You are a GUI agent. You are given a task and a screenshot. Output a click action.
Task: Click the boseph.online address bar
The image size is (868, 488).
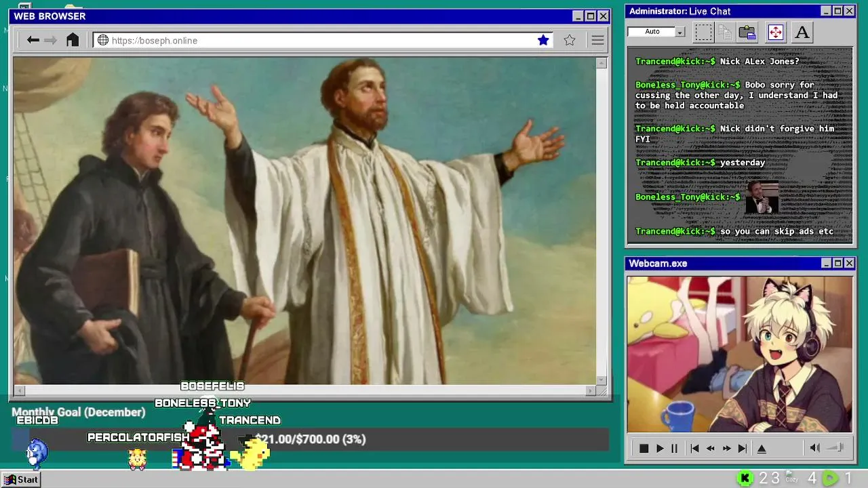323,41
